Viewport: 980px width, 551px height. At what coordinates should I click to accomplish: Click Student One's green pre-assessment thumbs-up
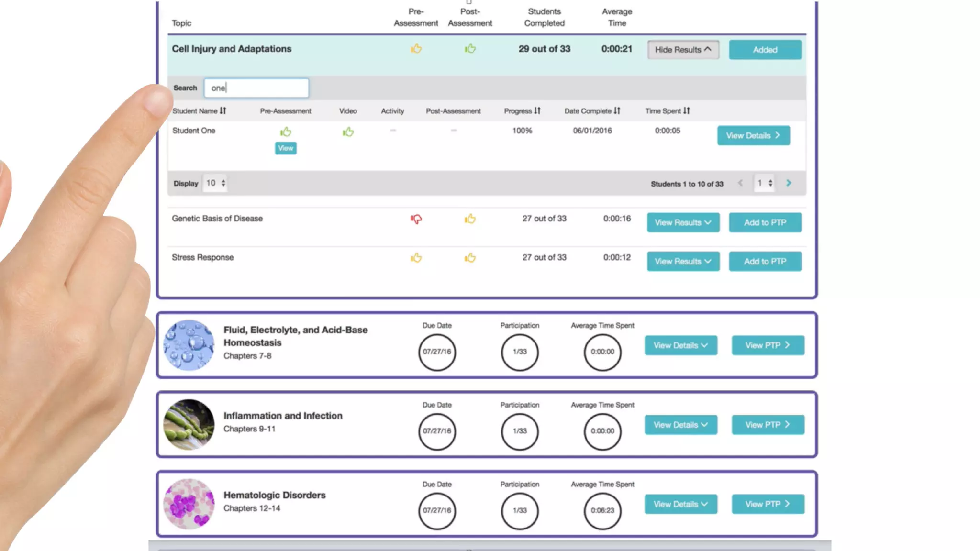pos(286,132)
